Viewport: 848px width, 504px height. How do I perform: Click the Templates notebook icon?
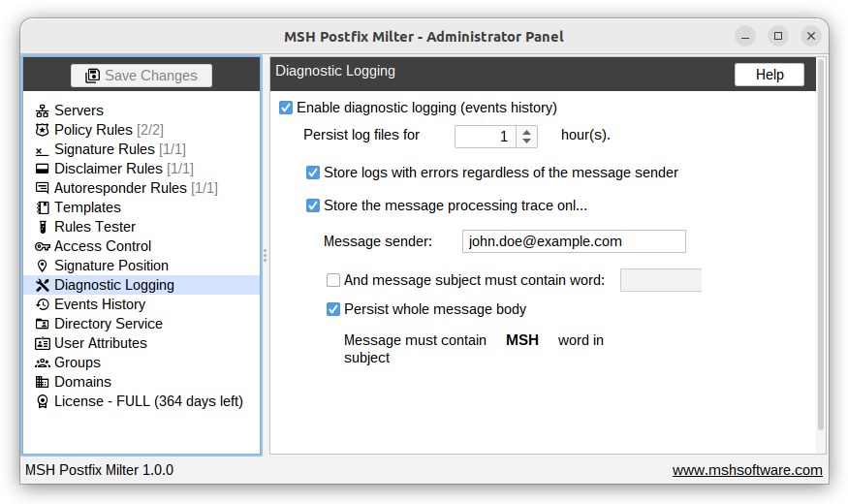click(43, 207)
